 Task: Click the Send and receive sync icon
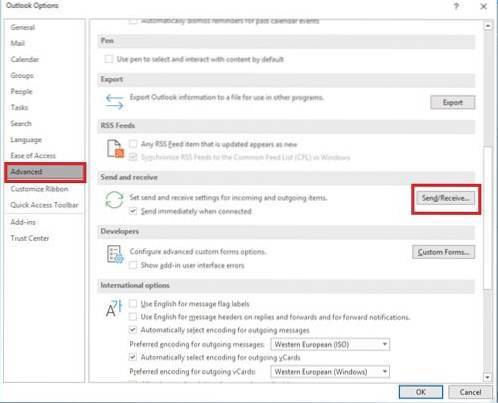pos(114,200)
